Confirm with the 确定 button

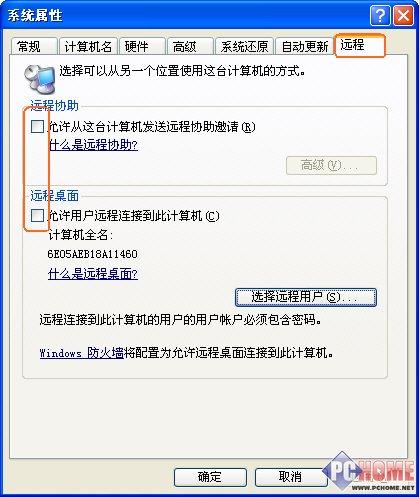click(210, 477)
